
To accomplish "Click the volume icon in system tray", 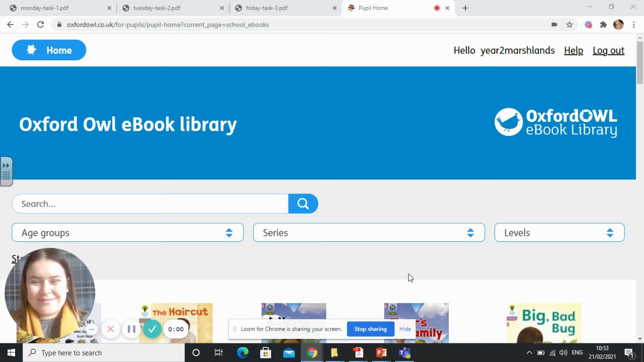I will click(563, 353).
